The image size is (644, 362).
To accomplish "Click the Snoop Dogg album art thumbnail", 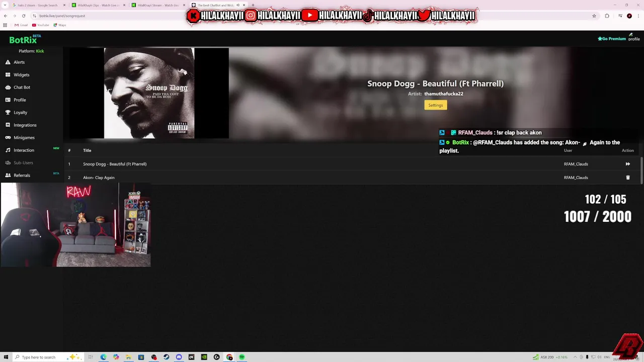I will (x=149, y=93).
